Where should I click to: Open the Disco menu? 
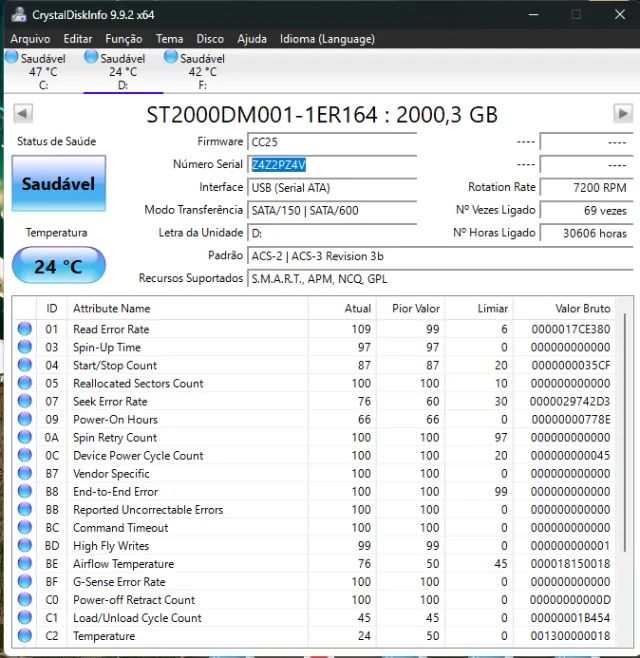click(210, 39)
